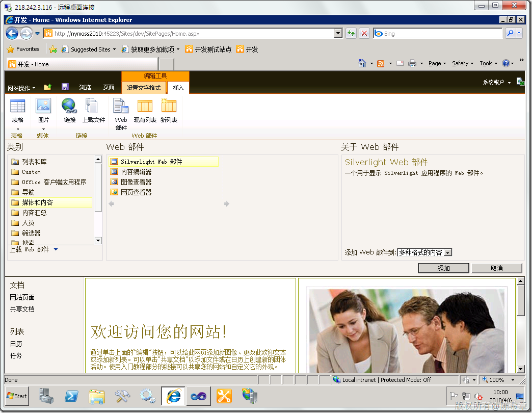Open Favorites star button

point(23,49)
